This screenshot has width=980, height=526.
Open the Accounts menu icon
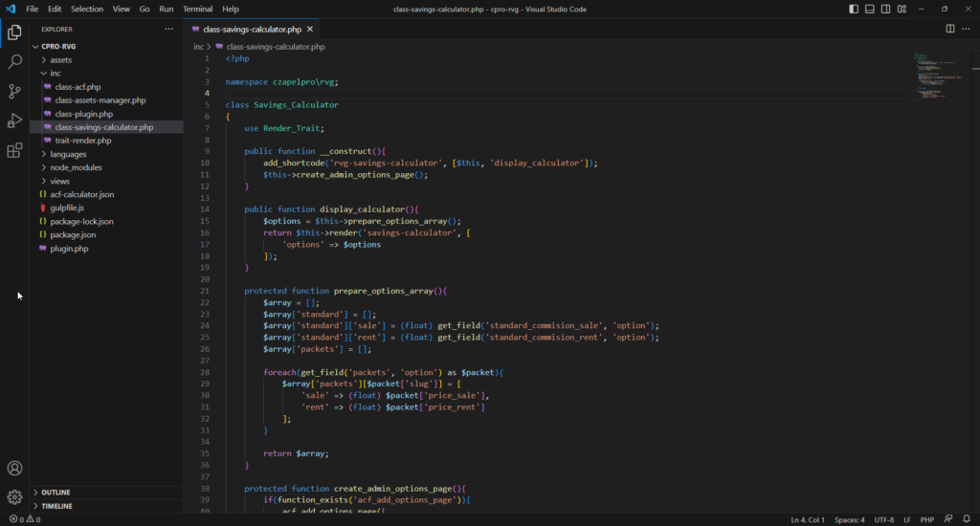click(x=14, y=469)
